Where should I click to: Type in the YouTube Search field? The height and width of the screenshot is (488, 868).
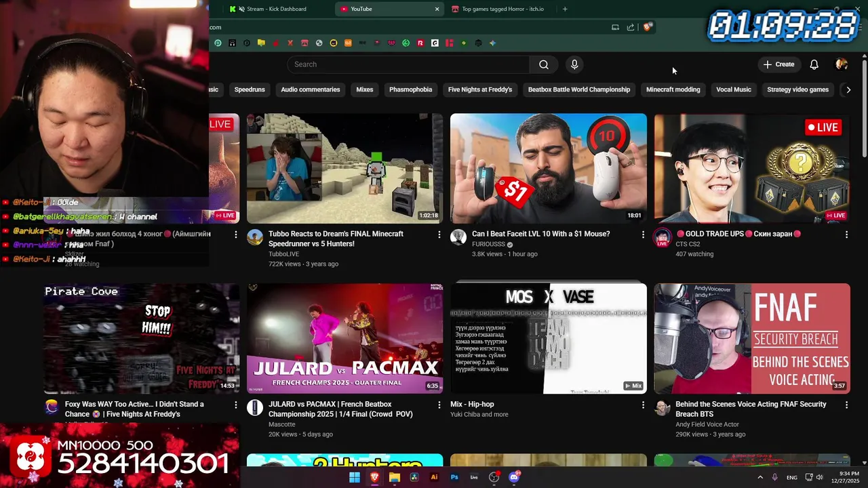point(409,64)
